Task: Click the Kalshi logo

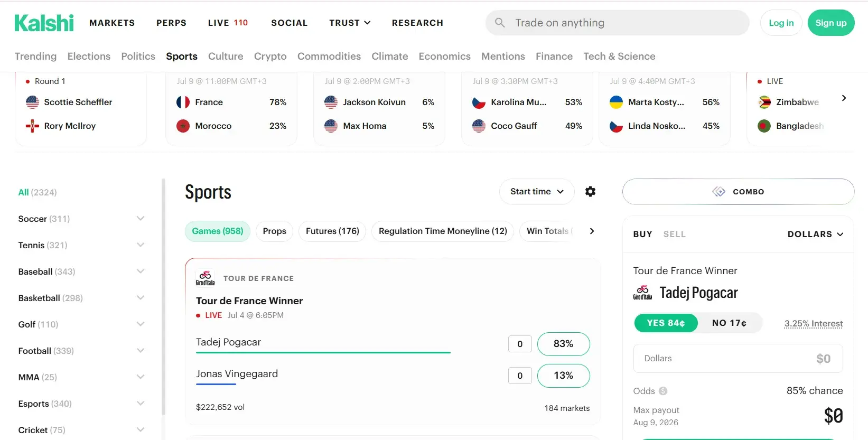Action: [x=44, y=23]
